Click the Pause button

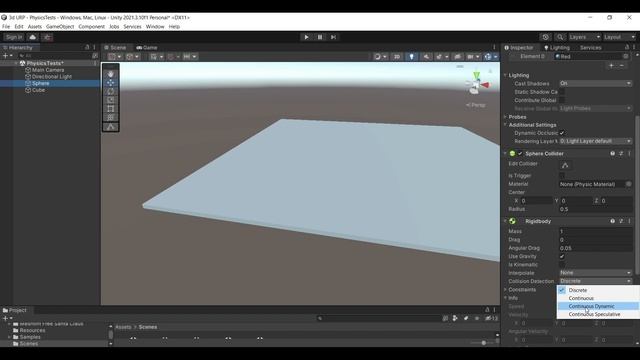coord(320,37)
